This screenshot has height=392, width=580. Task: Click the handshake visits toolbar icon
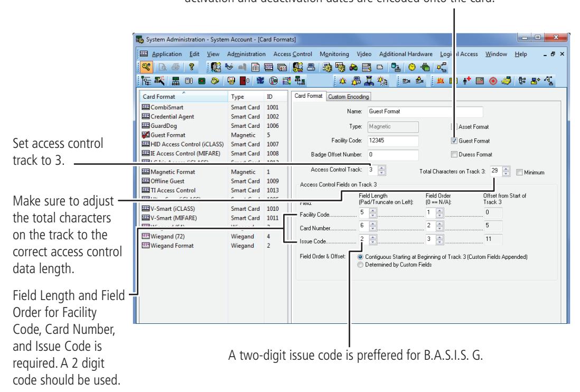click(229, 67)
